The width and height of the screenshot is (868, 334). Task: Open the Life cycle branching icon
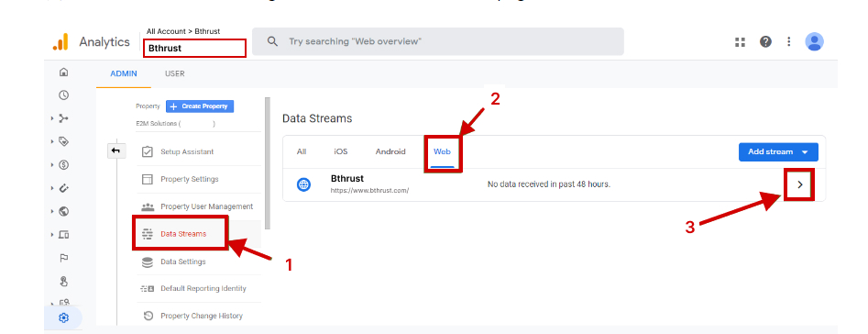point(63,118)
